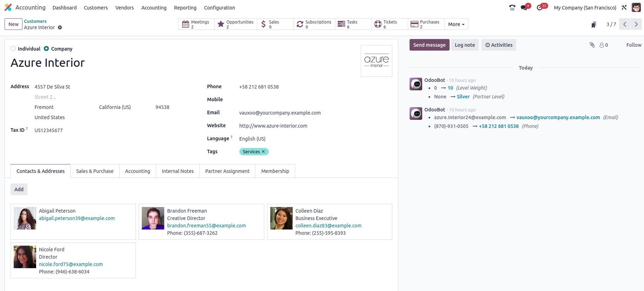Open the Accounting menu
This screenshot has height=291, width=644.
point(154,8)
